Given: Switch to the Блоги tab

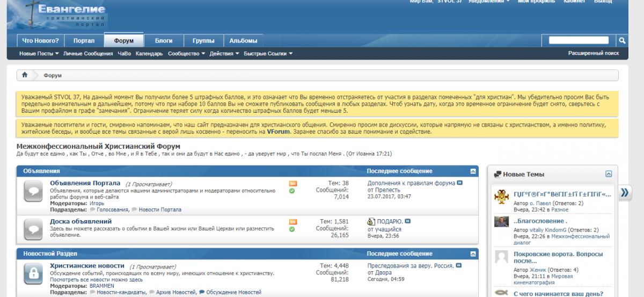Looking at the screenshot, I should click(164, 41).
